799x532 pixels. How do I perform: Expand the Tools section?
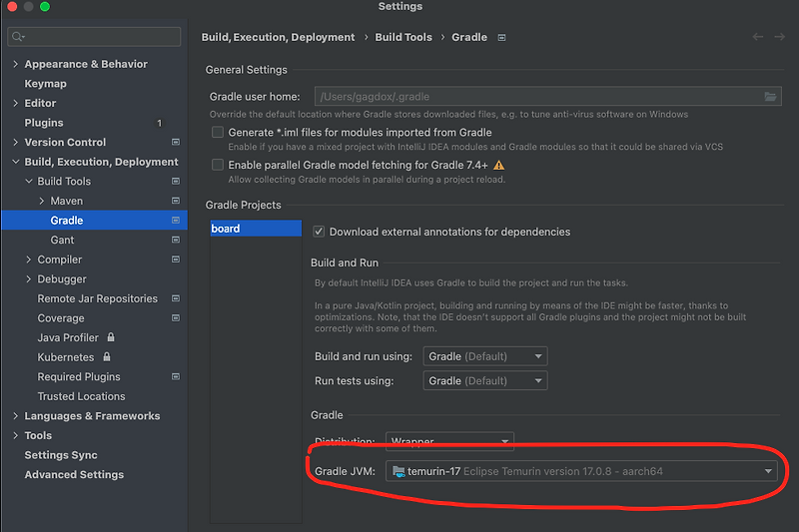(15, 435)
